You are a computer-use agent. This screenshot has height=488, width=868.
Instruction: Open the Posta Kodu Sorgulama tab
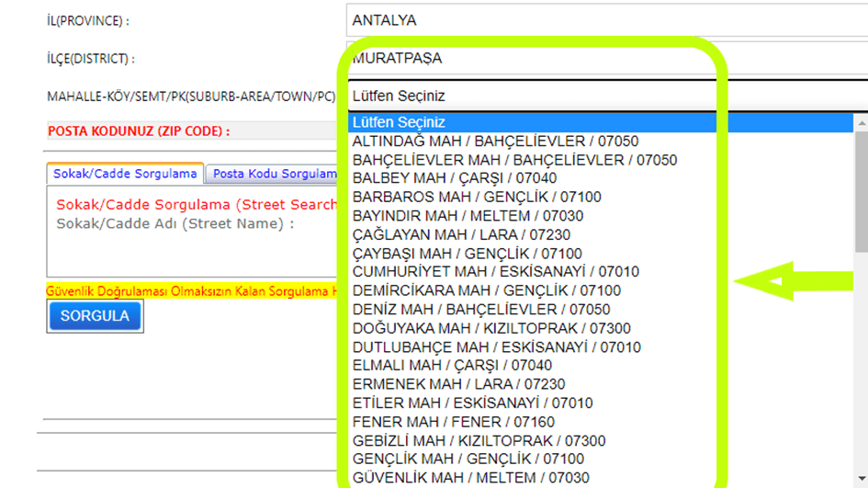point(274,174)
